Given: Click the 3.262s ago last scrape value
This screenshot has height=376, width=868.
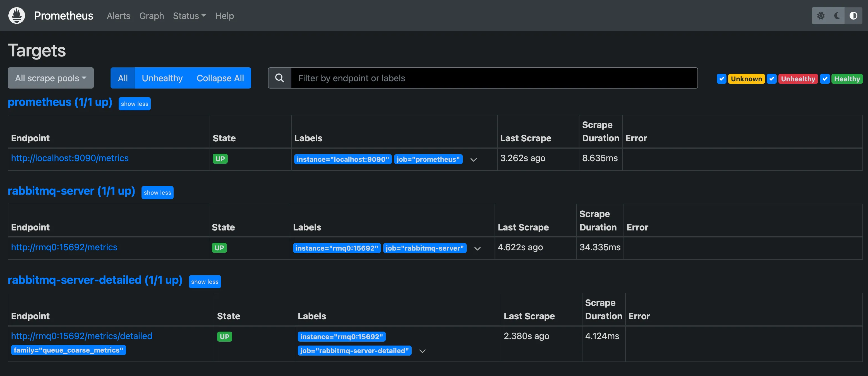Looking at the screenshot, I should [x=523, y=158].
